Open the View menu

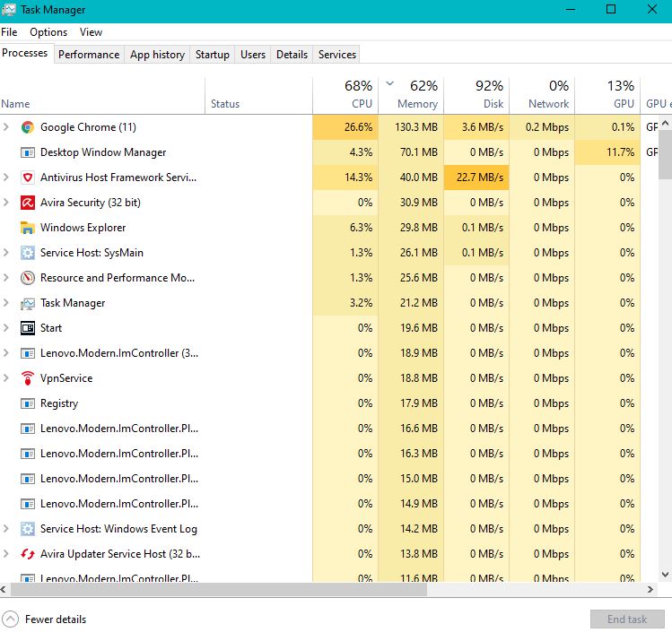(x=91, y=32)
